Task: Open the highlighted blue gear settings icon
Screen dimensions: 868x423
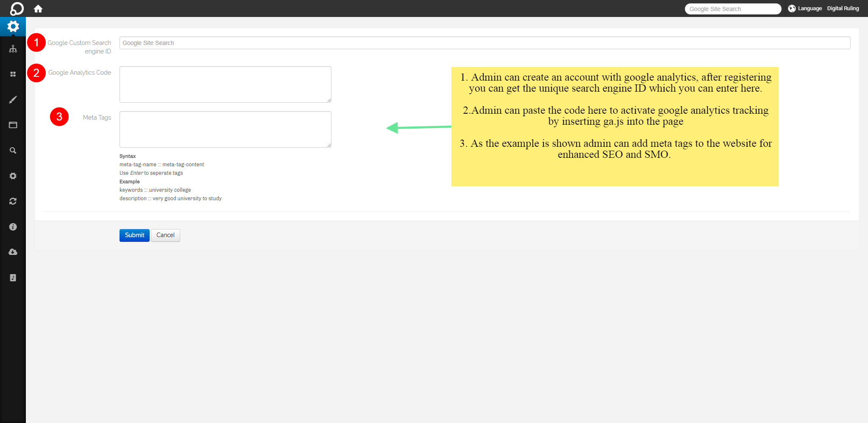Action: 13,27
